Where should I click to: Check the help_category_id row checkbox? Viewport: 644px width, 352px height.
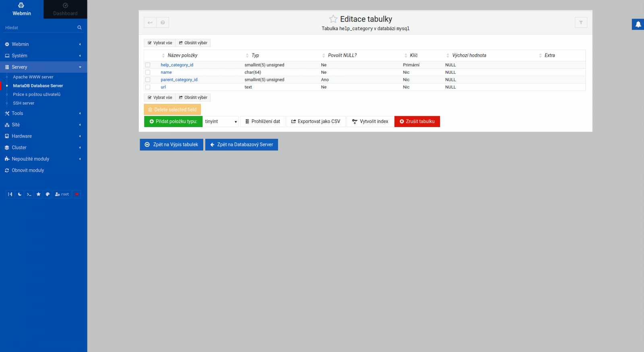point(148,65)
